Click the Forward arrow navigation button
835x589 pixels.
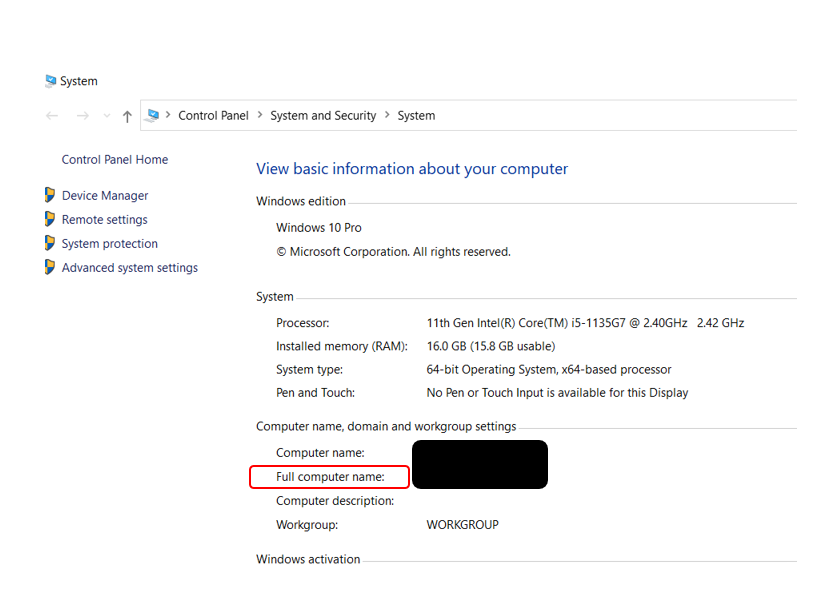[83, 116]
